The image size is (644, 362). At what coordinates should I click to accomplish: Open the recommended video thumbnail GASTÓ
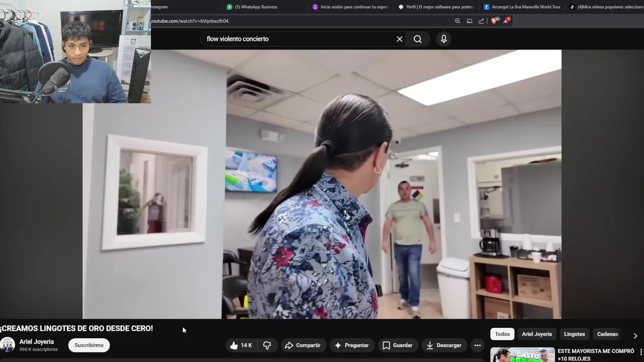(x=522, y=354)
